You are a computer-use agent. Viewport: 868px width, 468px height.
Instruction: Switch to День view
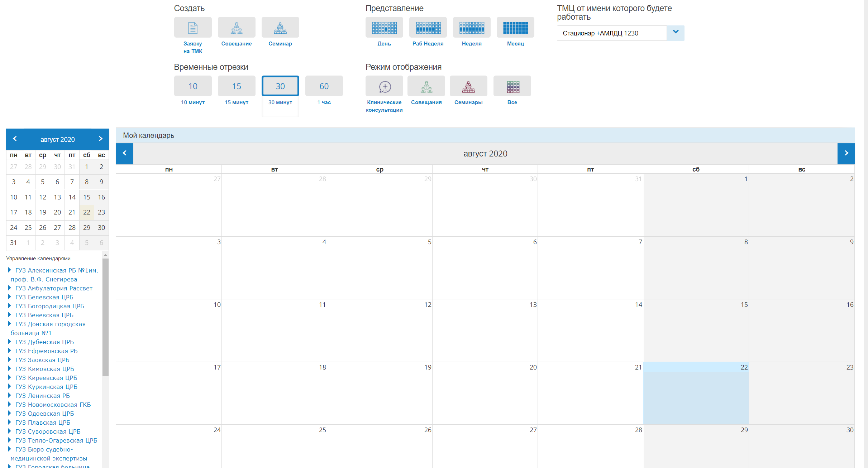[x=384, y=28]
